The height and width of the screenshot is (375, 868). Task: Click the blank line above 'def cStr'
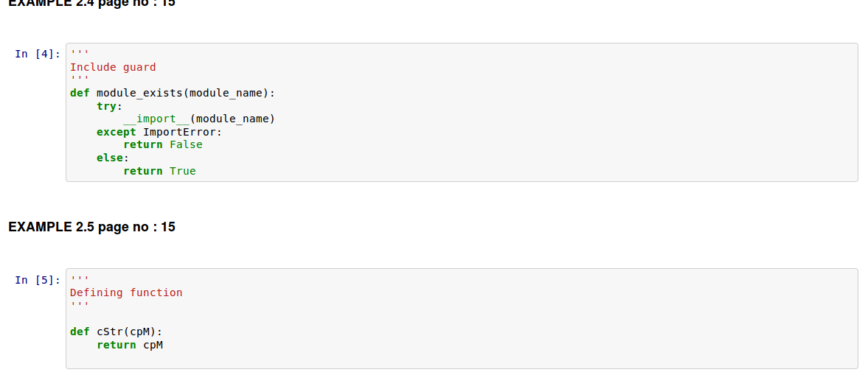pos(221,319)
